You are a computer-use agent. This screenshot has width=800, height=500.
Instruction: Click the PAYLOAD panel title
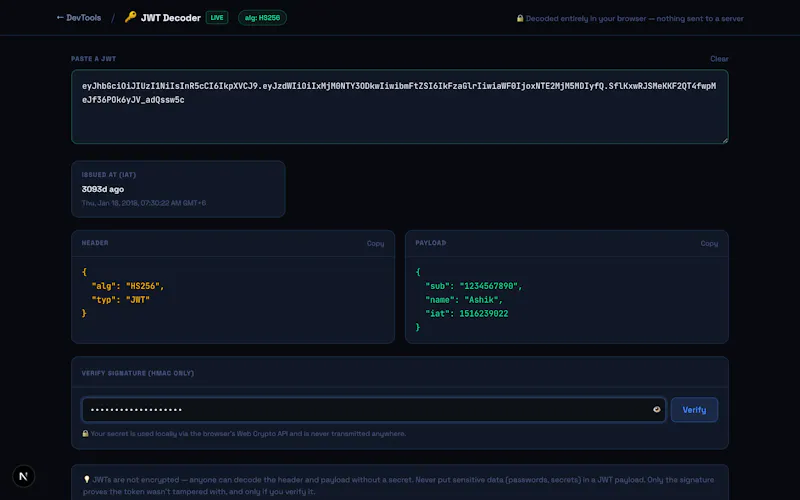tap(431, 243)
